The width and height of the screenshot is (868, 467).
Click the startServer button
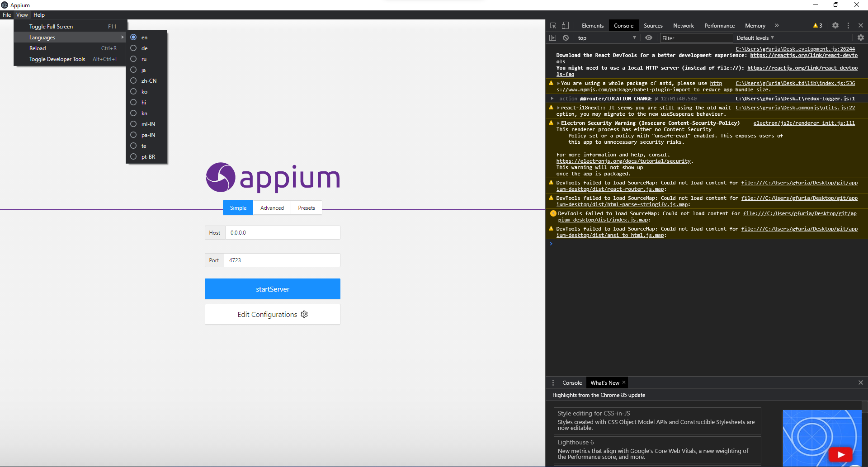273,289
